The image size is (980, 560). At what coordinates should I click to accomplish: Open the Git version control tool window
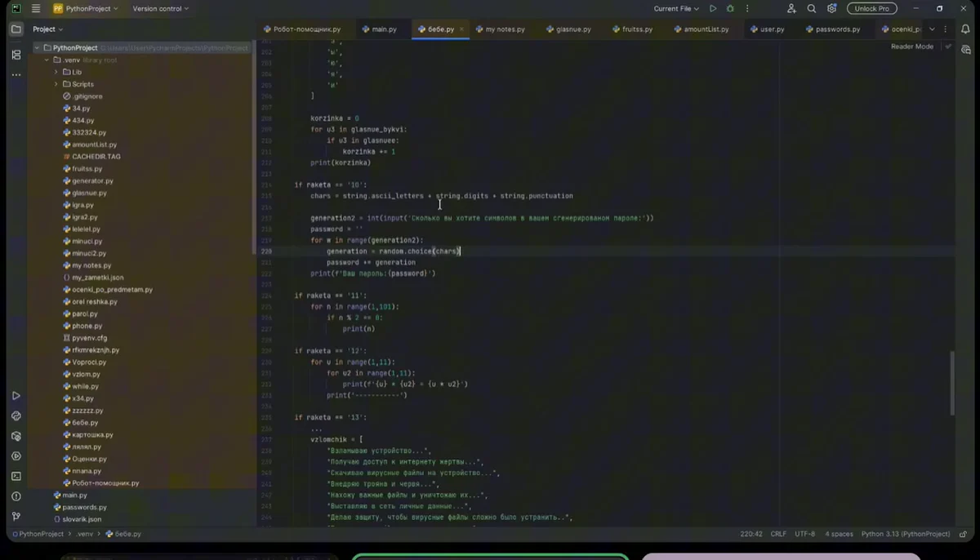click(16, 516)
